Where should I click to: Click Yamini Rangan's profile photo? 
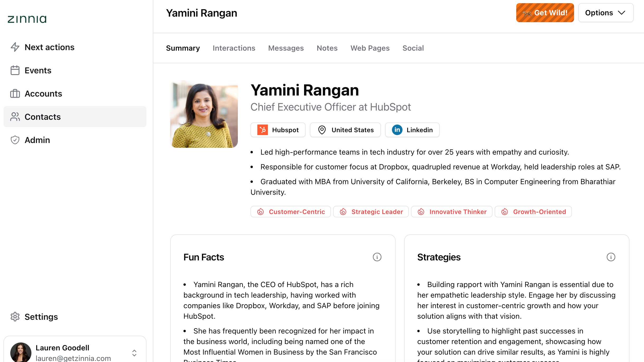[x=204, y=114]
